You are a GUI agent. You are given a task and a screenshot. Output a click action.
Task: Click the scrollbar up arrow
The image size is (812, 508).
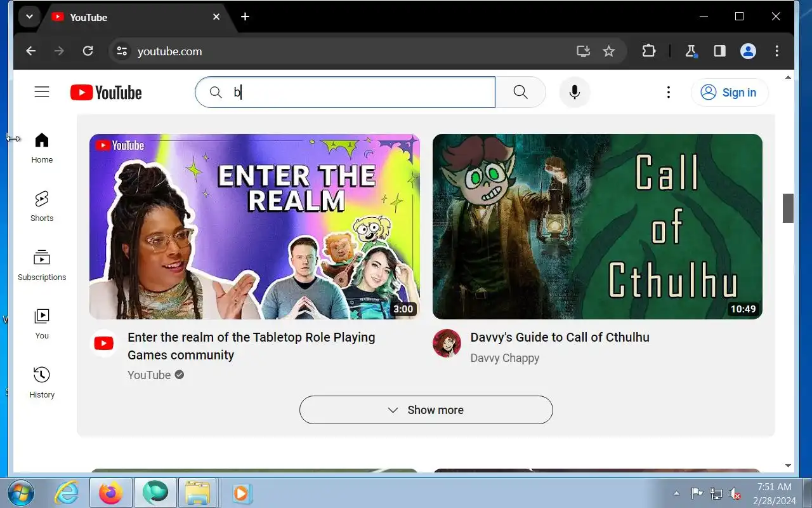[x=788, y=77]
